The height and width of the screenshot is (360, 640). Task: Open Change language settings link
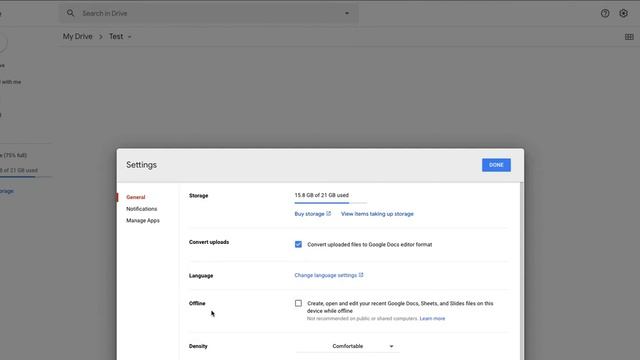tap(326, 275)
